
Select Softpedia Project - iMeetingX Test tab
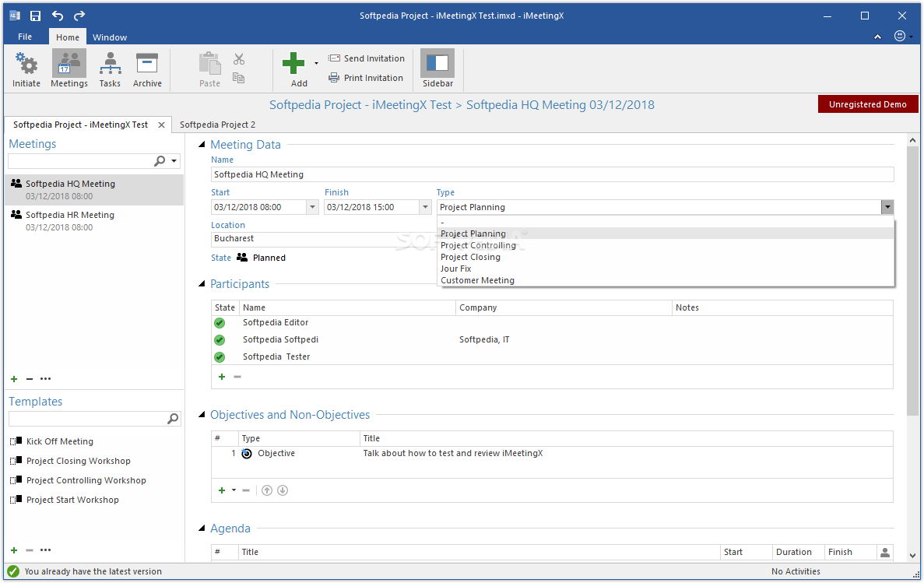click(81, 125)
